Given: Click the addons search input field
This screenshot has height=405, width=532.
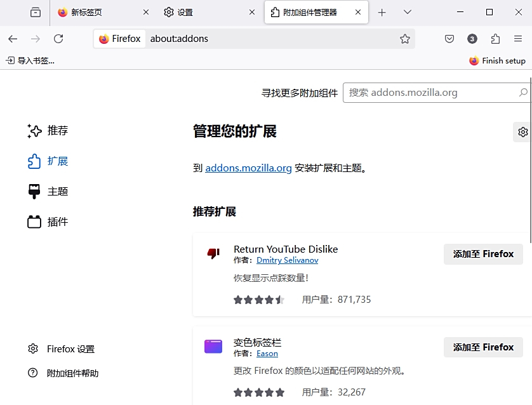Looking at the screenshot, I should pyautogui.click(x=438, y=92).
